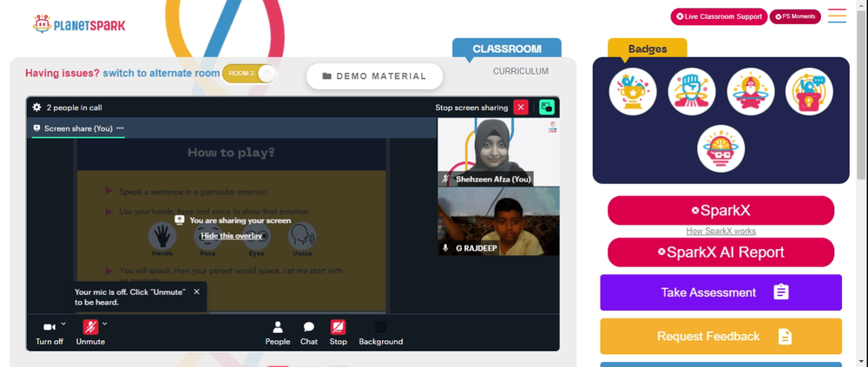Image resolution: width=868 pixels, height=367 pixels.
Task: Launch SparkX
Action: (720, 210)
